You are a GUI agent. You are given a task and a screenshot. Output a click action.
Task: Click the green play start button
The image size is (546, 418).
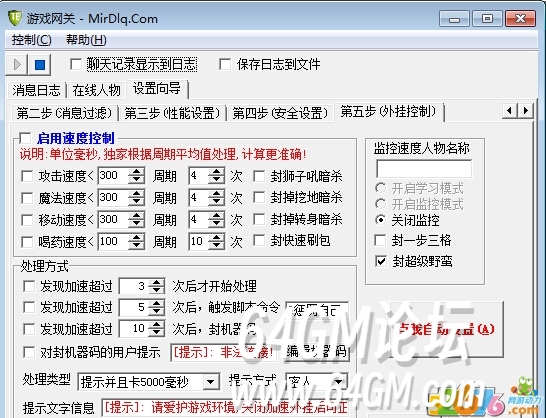point(17,65)
